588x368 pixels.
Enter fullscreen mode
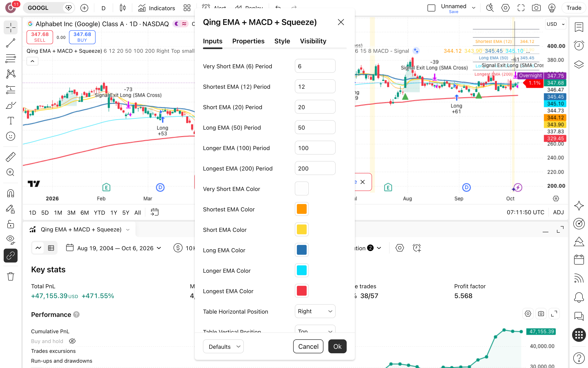click(x=521, y=8)
